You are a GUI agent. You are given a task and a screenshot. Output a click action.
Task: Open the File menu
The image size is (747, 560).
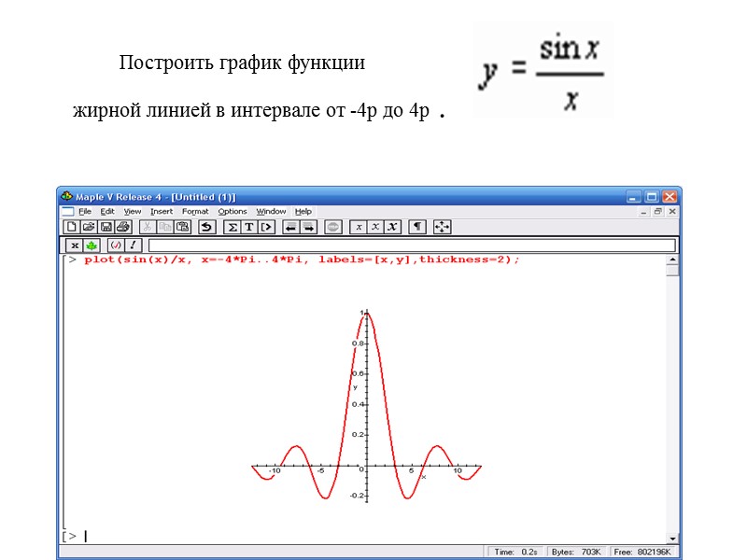click(85, 212)
